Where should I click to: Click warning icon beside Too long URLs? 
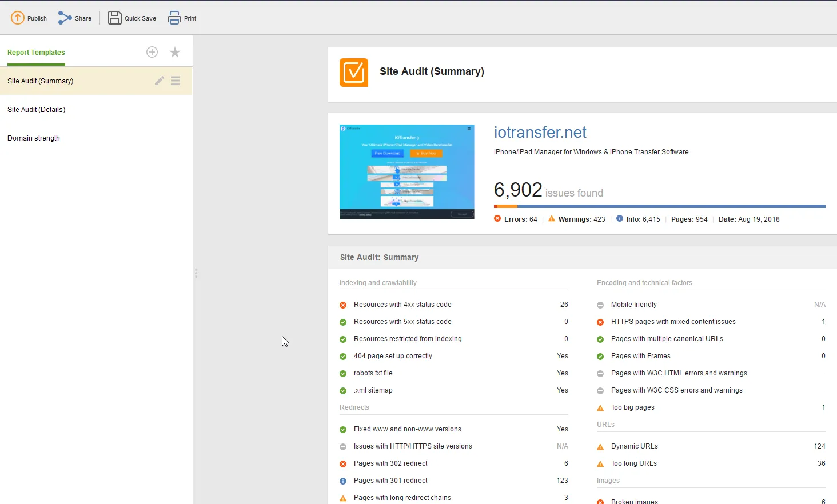click(x=600, y=464)
